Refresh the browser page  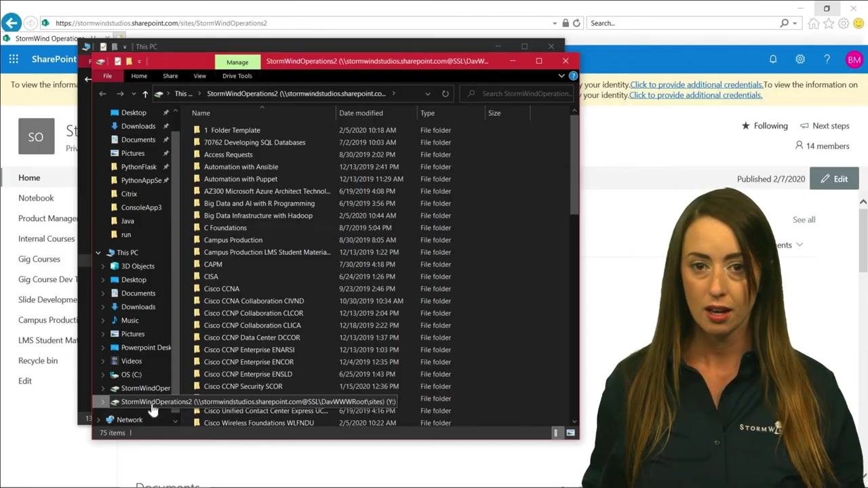pyautogui.click(x=576, y=23)
